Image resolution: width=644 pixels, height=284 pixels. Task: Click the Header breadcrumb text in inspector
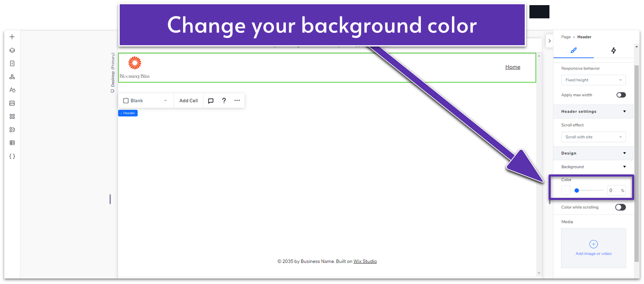(x=584, y=37)
